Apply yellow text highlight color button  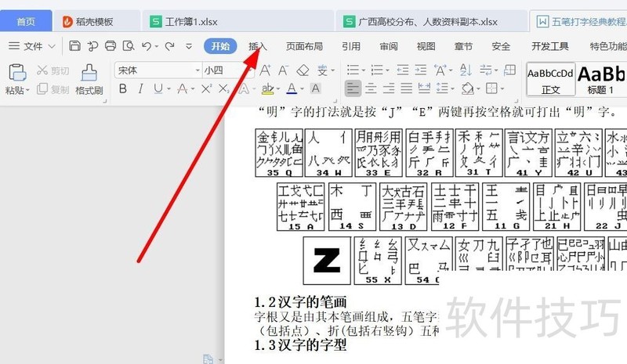pyautogui.click(x=267, y=88)
